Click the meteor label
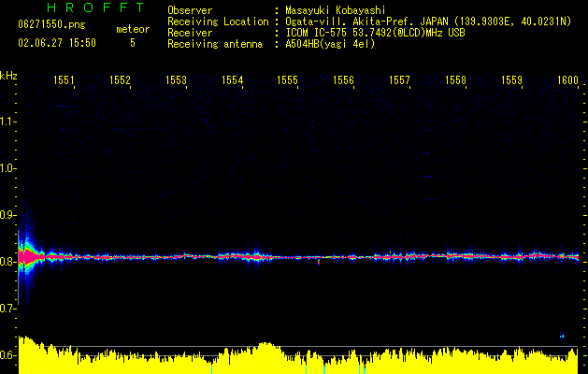This screenshot has height=374, width=588. [x=133, y=29]
